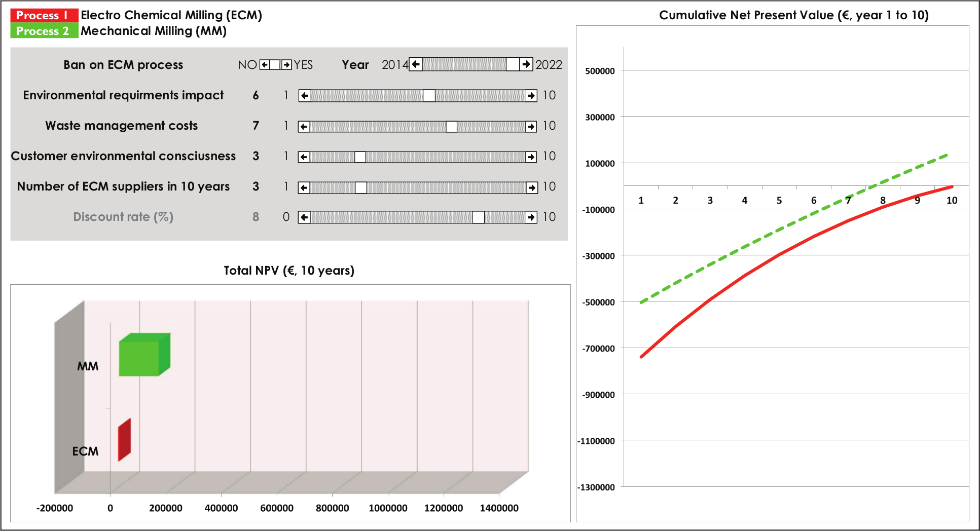
Task: Increase Waste management costs with right arrow
Action: coord(531,126)
